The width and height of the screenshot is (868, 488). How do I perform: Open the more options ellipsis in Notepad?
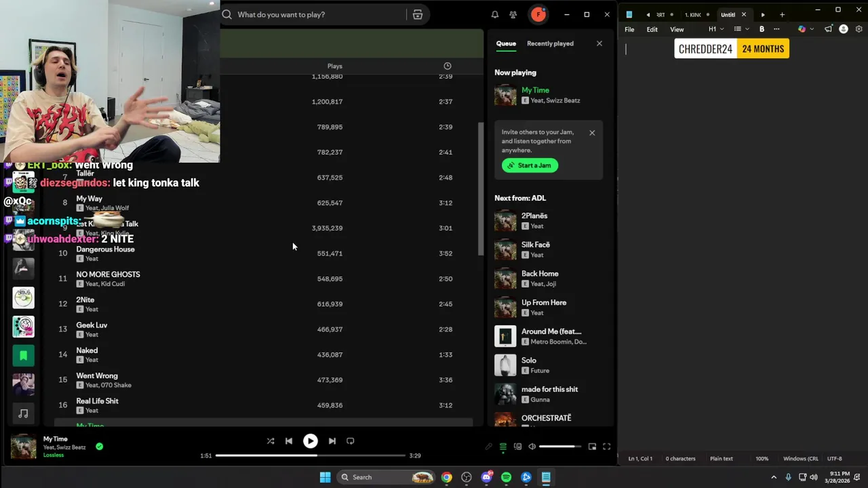(x=776, y=29)
